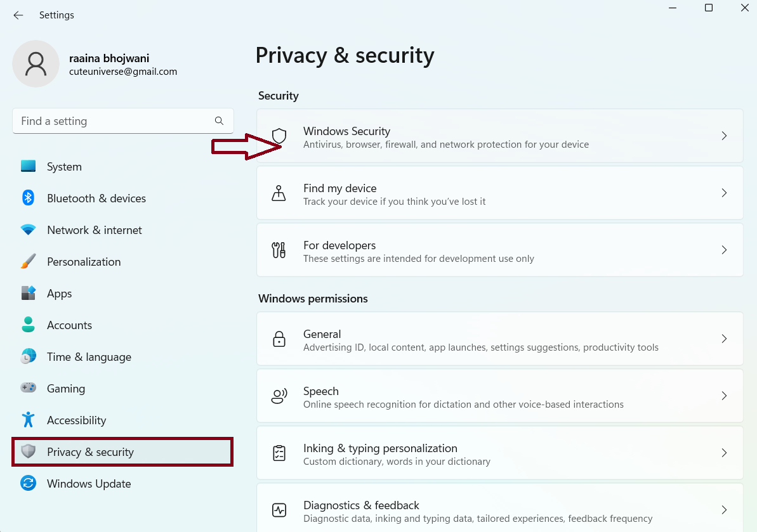The width and height of the screenshot is (757, 532).
Task: Open the raaina bhojwani account profile
Action: [109, 59]
